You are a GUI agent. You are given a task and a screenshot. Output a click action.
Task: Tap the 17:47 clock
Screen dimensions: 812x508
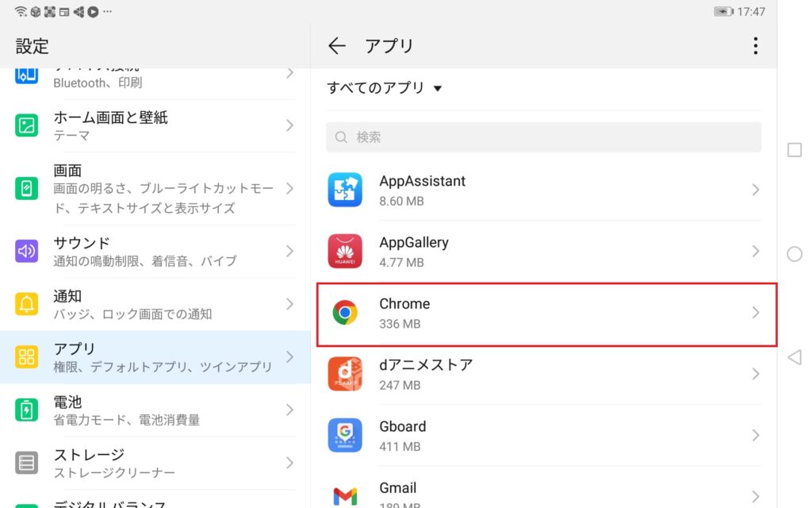pyautogui.click(x=751, y=11)
